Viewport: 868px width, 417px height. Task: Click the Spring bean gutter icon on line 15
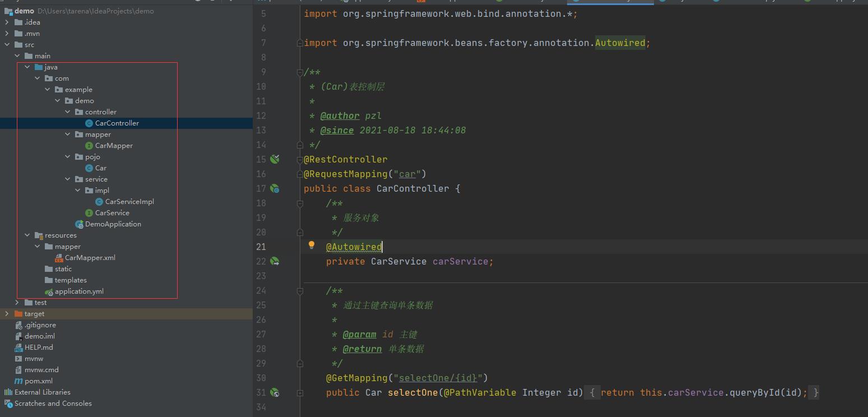pyautogui.click(x=275, y=159)
